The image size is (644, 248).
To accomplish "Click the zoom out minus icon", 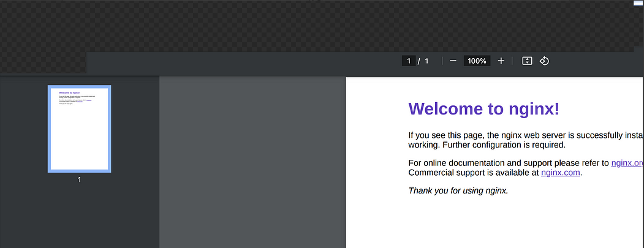I will pos(453,61).
